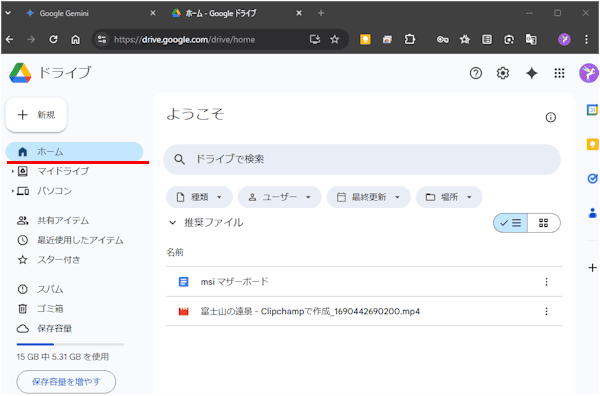Expand the マイドライブ tree arrow
600x396 pixels.
(x=13, y=171)
